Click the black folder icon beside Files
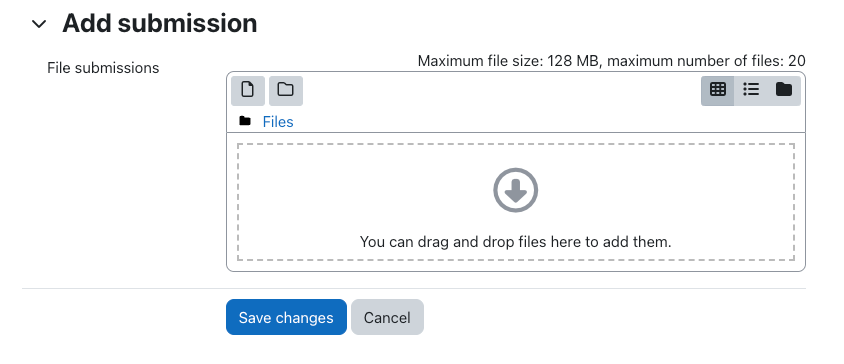Screen dimensions: 844x364 [245, 121]
